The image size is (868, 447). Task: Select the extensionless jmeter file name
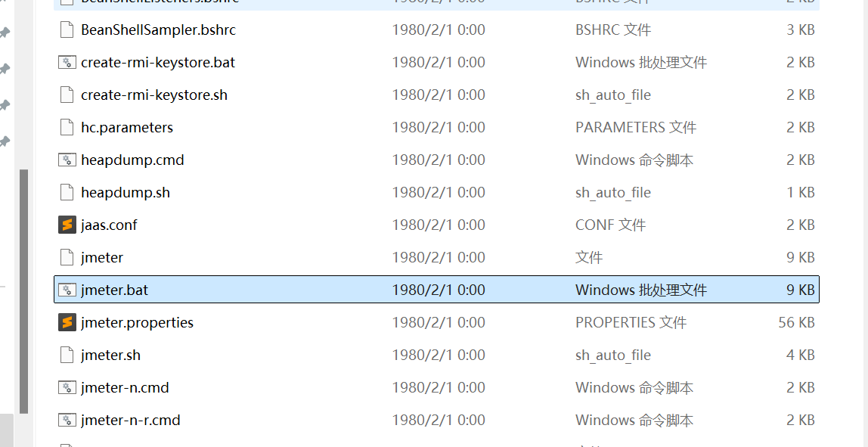(x=102, y=258)
